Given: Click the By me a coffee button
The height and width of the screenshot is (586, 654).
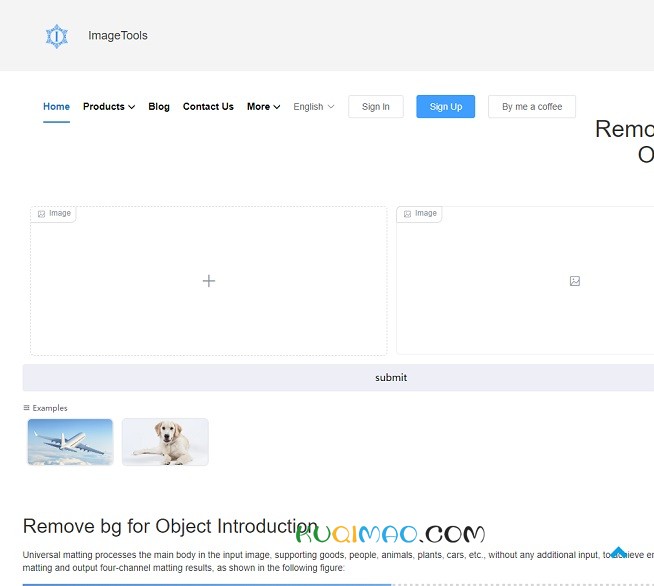Looking at the screenshot, I should 532,107.
